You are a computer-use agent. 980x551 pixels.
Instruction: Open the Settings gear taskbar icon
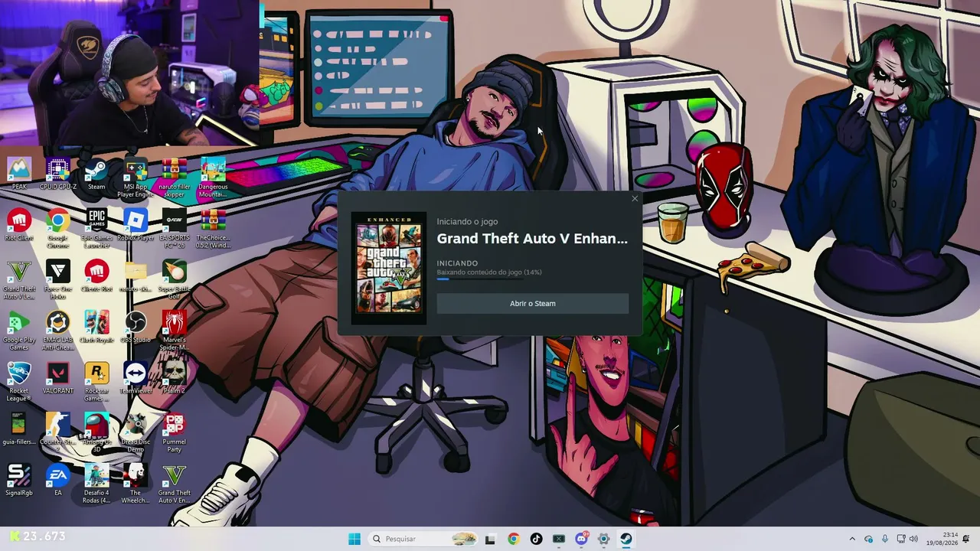[x=604, y=539]
